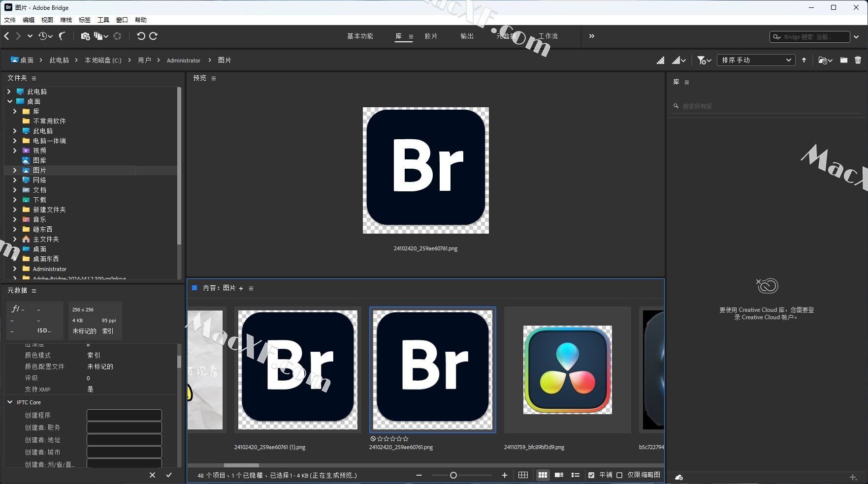
Task: Click 此电脑 in the path bar
Action: point(59,60)
